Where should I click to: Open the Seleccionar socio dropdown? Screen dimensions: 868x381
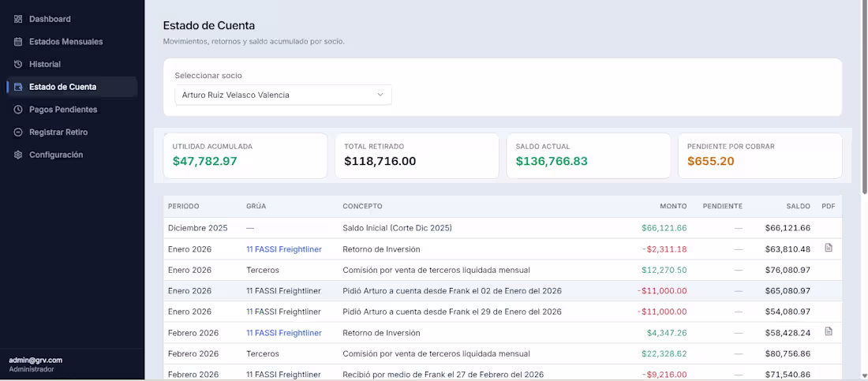(x=282, y=95)
